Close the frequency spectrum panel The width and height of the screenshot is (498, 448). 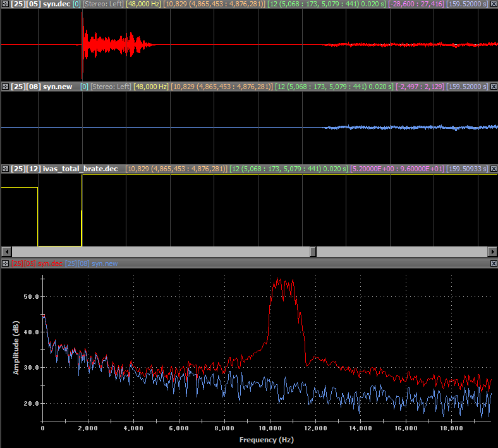coord(494,263)
